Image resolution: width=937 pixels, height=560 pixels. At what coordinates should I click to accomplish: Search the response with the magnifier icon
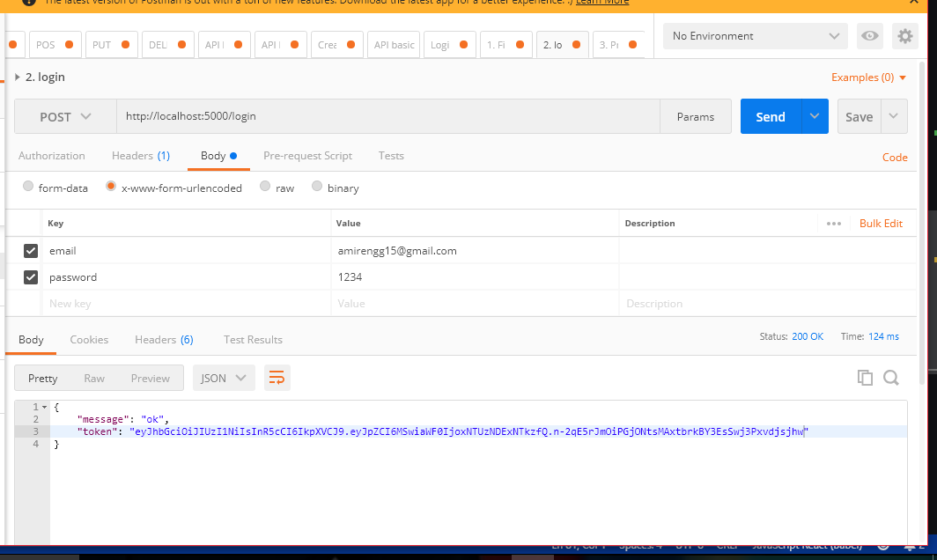891,377
